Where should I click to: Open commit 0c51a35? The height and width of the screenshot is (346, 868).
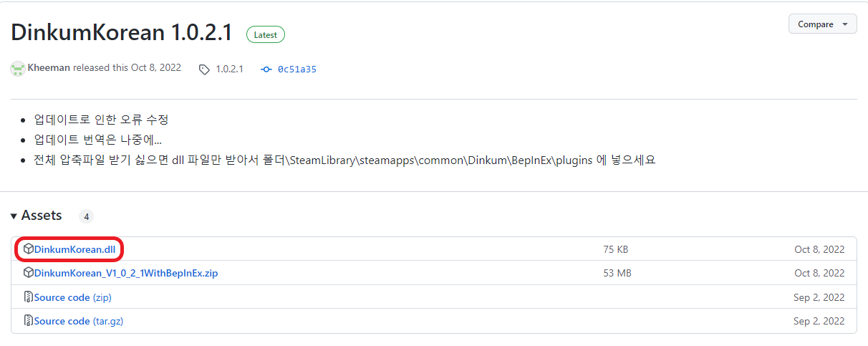(x=297, y=69)
